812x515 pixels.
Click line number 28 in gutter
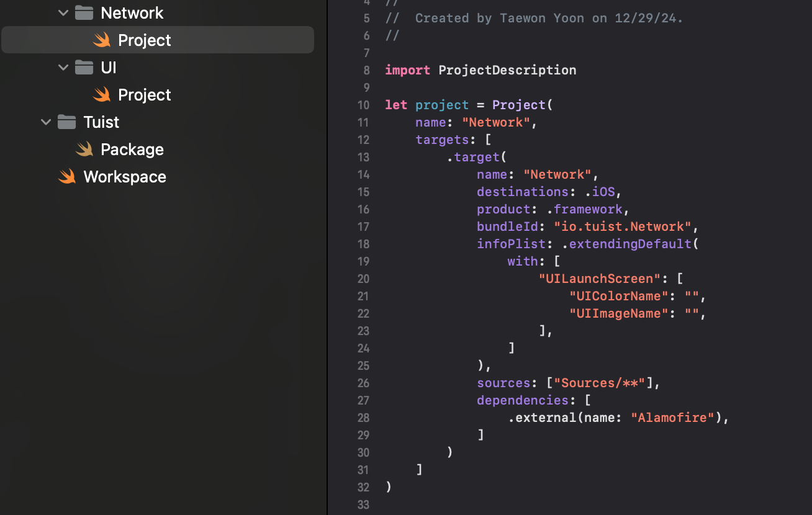[364, 418]
